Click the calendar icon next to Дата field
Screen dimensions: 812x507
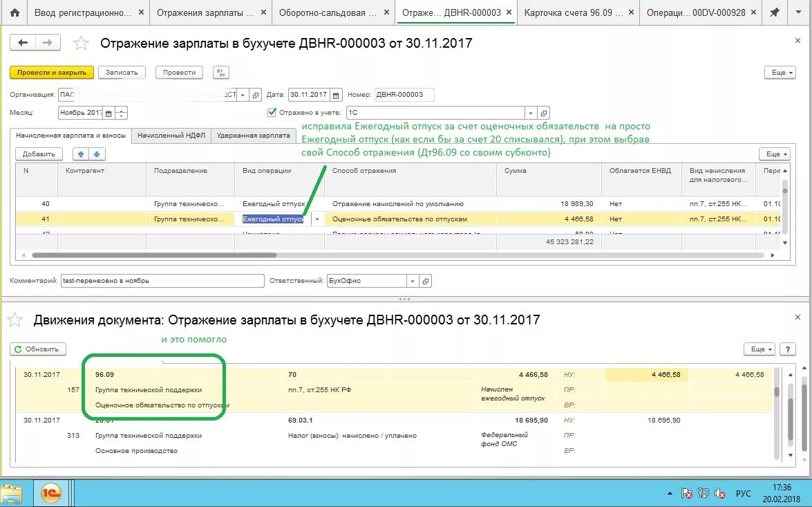336,95
